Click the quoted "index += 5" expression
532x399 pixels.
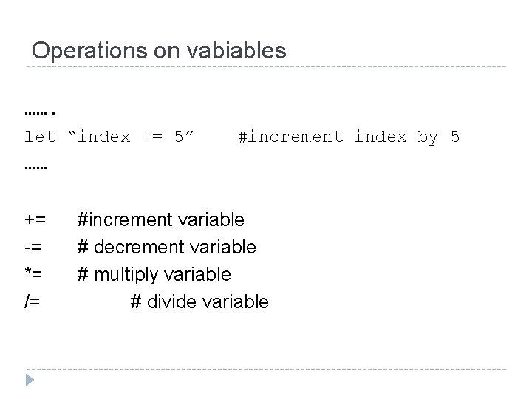[x=131, y=137]
